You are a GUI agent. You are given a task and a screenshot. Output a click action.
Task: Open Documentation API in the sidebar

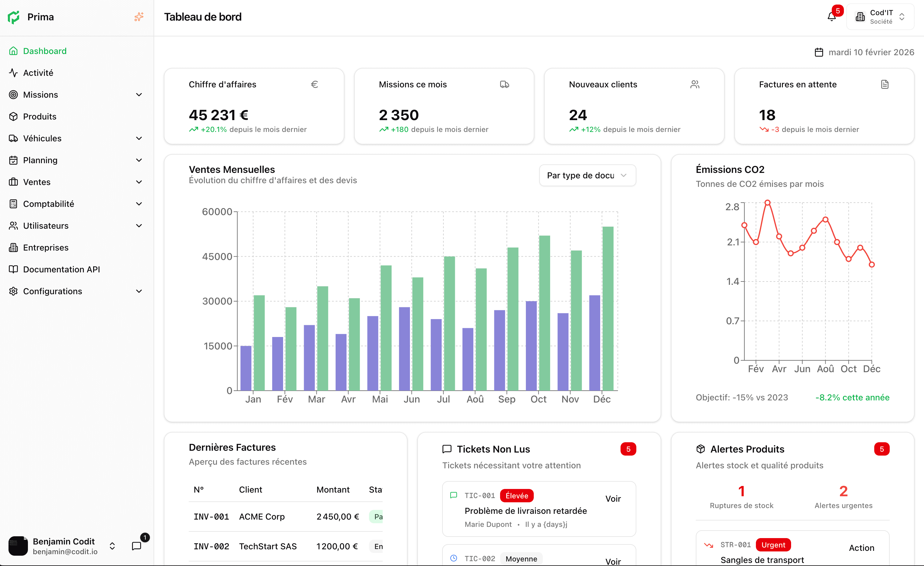[x=62, y=270]
